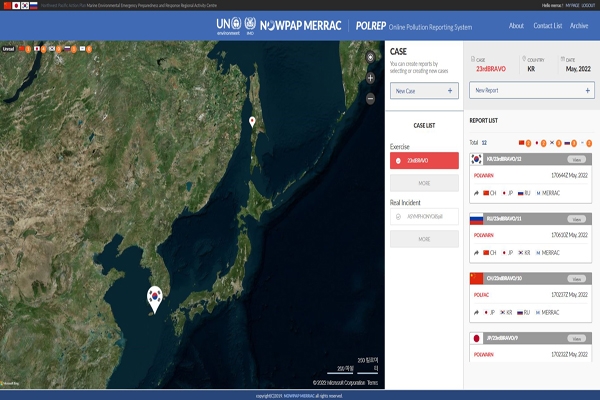Click the South Korea flag map marker
This screenshot has height=400, width=600.
pos(155,299)
